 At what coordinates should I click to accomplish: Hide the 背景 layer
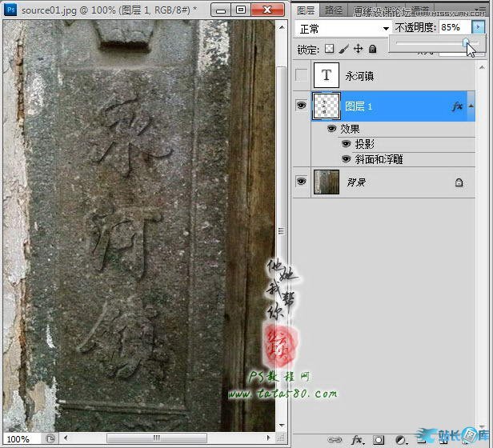tap(301, 182)
